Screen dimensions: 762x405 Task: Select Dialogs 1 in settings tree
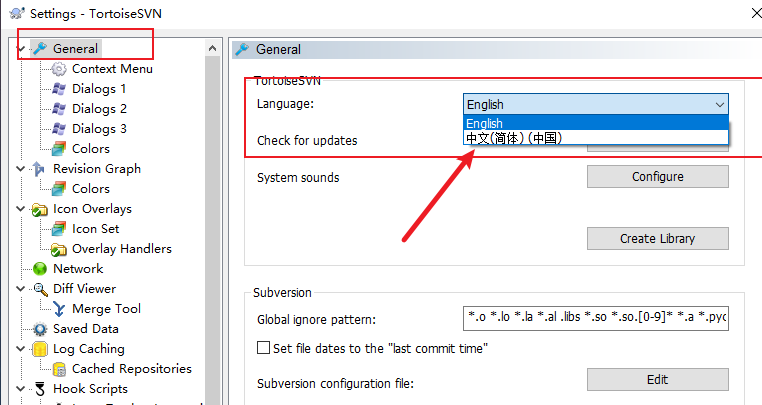(x=99, y=89)
